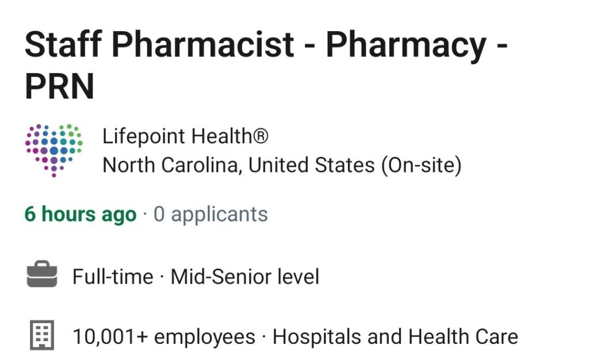Click the United States location text
589x364 pixels.
[311, 165]
